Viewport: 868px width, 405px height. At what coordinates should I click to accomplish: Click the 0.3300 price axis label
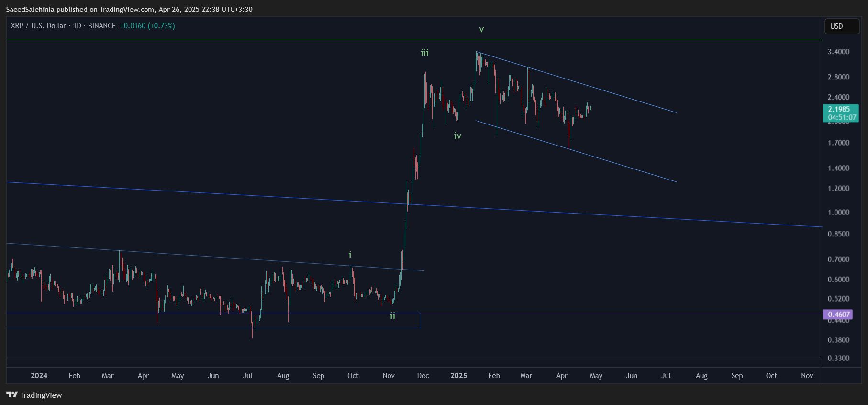point(838,358)
